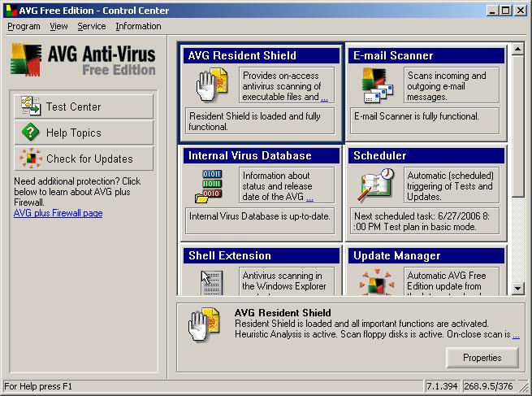Open the Program menu
The width and height of the screenshot is (532, 396).
(24, 26)
